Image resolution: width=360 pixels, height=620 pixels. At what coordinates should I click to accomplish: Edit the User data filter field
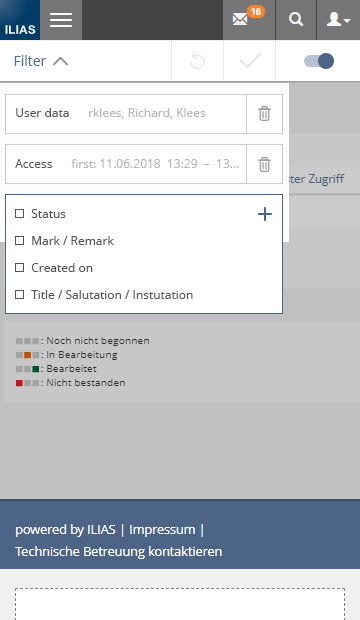(x=126, y=114)
